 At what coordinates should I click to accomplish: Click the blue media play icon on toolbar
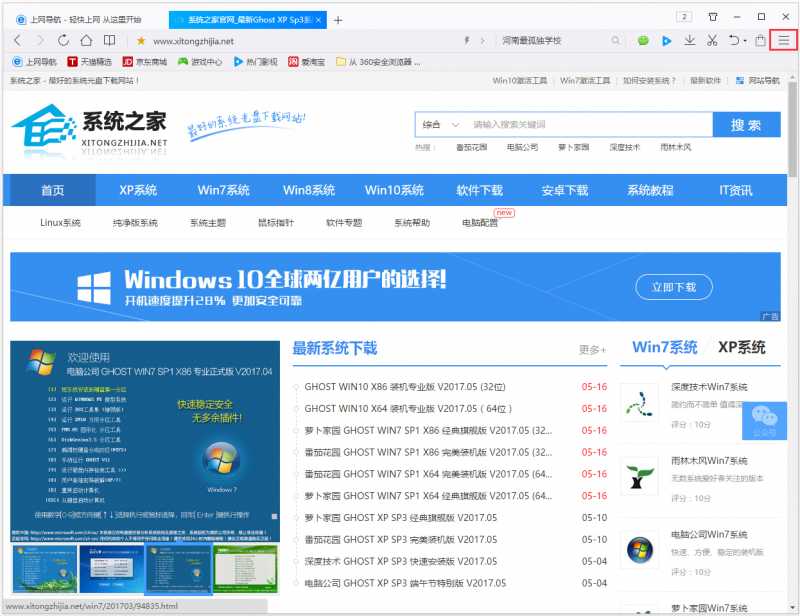click(x=666, y=41)
